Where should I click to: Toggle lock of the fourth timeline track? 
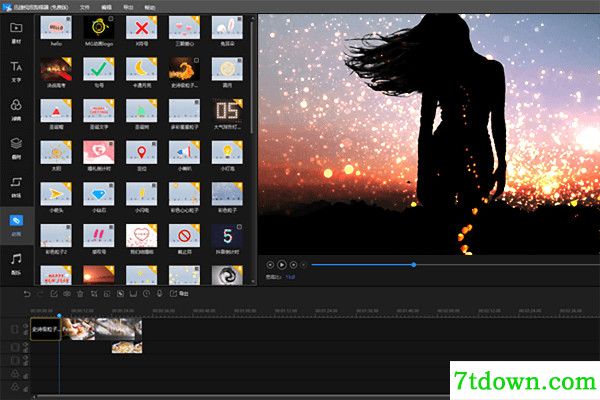click(x=26, y=376)
